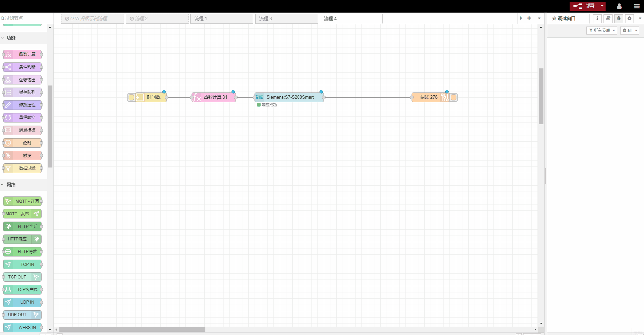Image resolution: width=644 pixels, height=335 pixels.
Task: Switch to the 流程 2 tab
Action: point(157,19)
